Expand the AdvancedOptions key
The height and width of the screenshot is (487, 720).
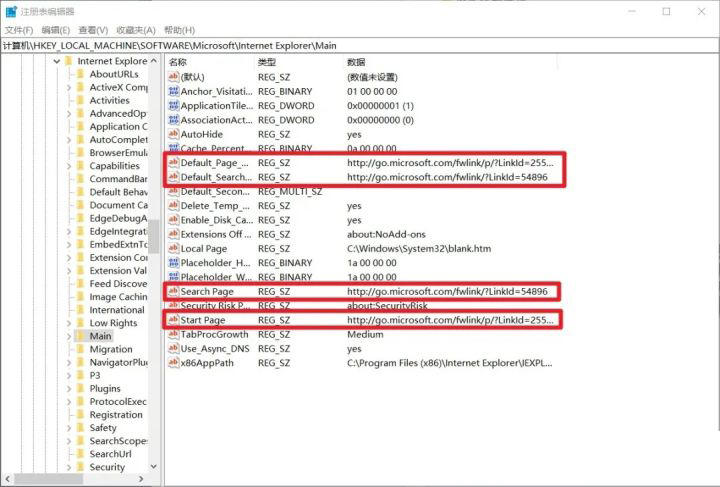pos(69,113)
